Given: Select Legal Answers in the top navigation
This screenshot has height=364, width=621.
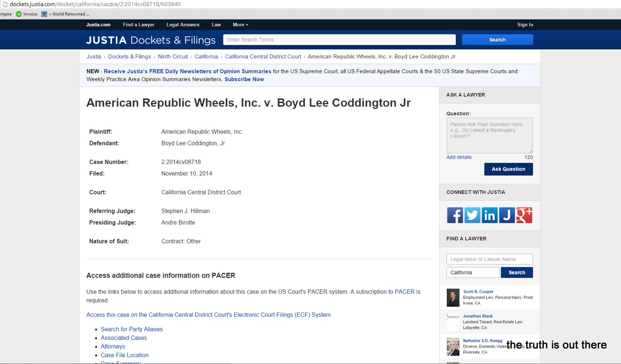Looking at the screenshot, I should (183, 25).
